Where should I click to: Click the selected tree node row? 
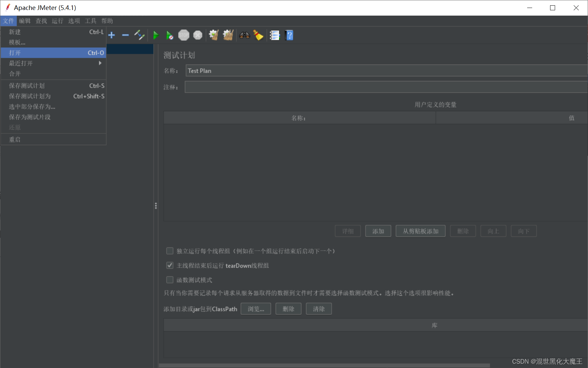coord(130,49)
